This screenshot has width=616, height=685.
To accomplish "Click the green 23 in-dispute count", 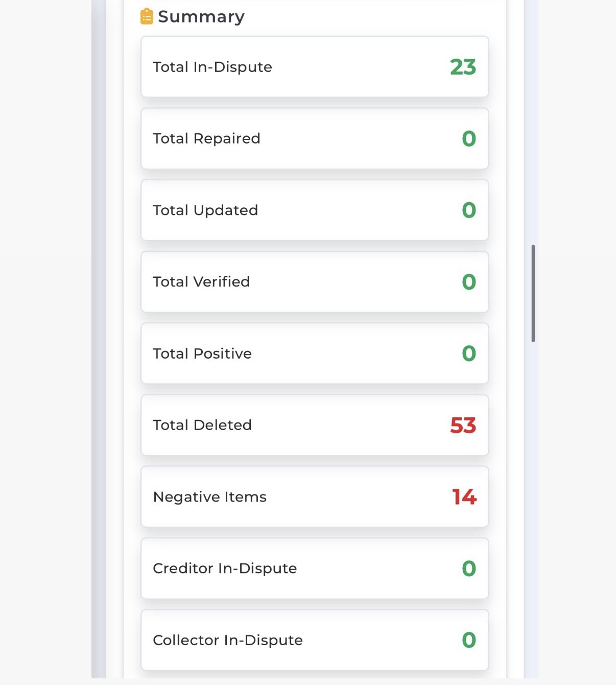I will pos(463,67).
